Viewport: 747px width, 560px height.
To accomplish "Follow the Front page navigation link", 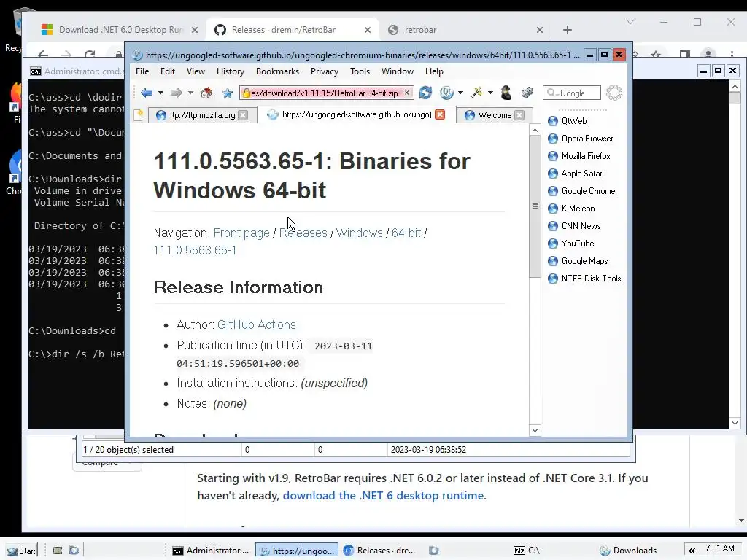I will click(x=241, y=233).
